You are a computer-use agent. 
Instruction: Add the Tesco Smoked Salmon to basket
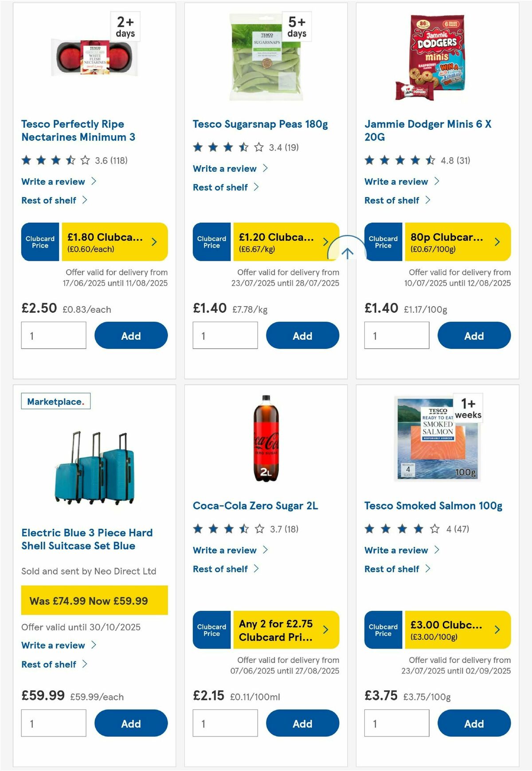[474, 723]
